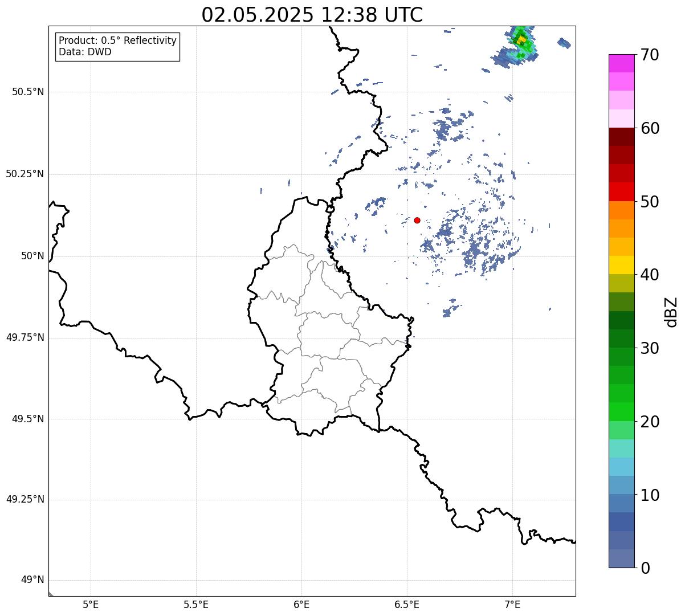Click the 10 tick on the colorbar
The width and height of the screenshot is (685, 616).
(x=650, y=495)
